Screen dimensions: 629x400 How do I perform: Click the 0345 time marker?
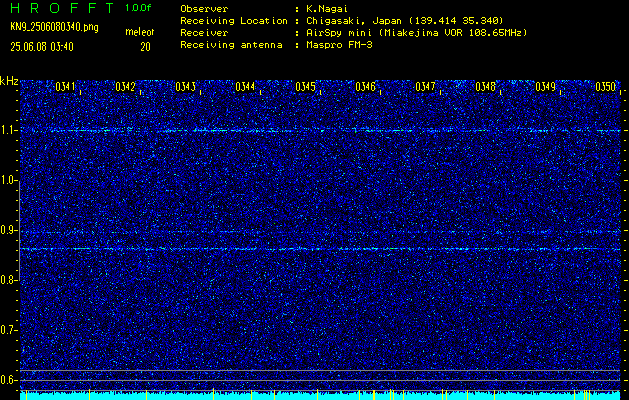[305, 87]
